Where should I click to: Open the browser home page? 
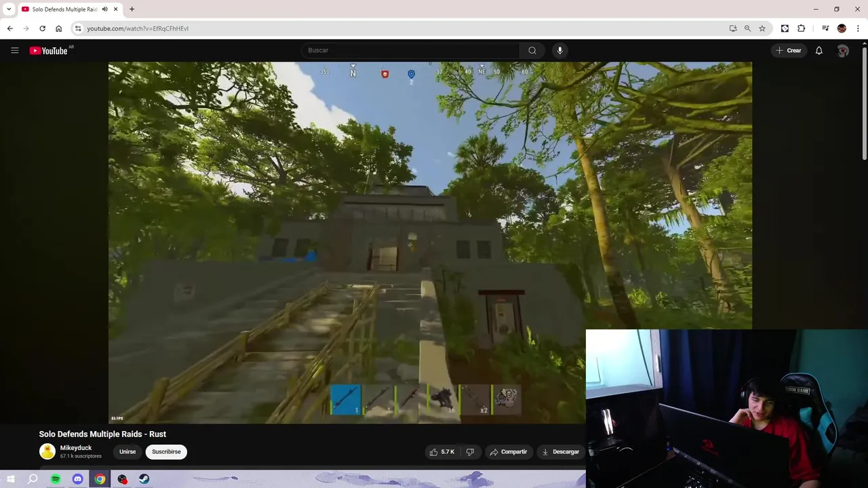[x=58, y=28]
